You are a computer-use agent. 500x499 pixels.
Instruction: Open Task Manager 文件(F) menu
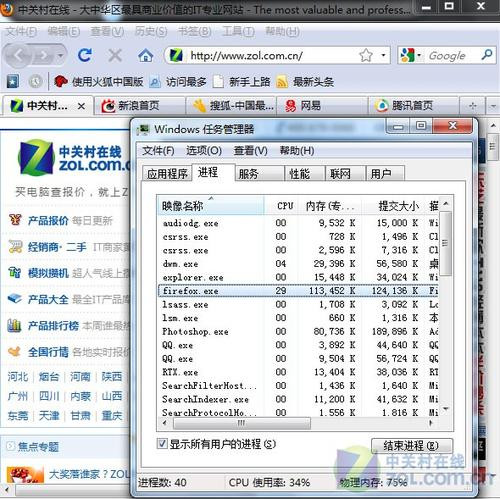(x=158, y=151)
